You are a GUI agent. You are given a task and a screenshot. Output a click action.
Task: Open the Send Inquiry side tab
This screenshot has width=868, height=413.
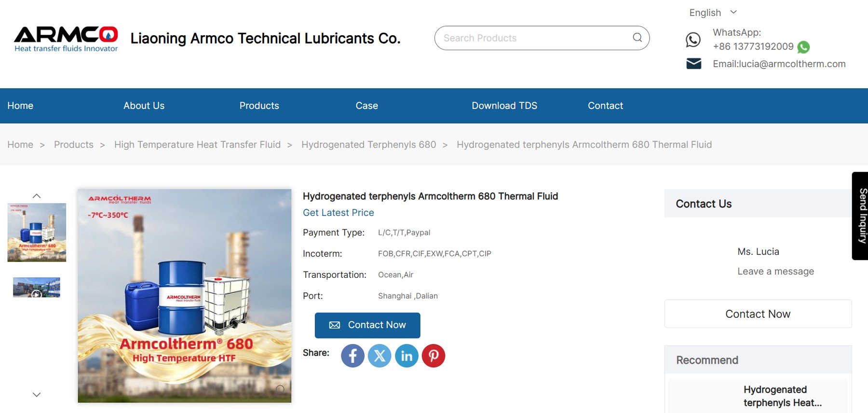(861, 216)
